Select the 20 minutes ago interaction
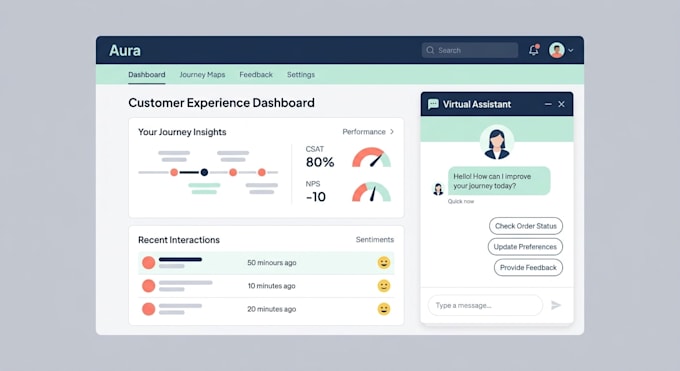The image size is (680, 371). pyautogui.click(x=266, y=309)
